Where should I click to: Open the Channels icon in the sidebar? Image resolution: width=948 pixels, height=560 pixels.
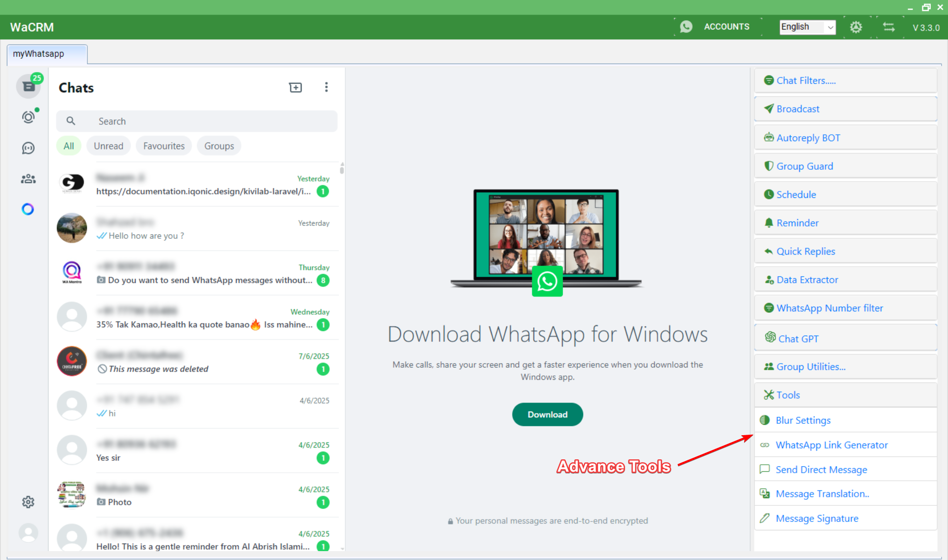tap(28, 148)
